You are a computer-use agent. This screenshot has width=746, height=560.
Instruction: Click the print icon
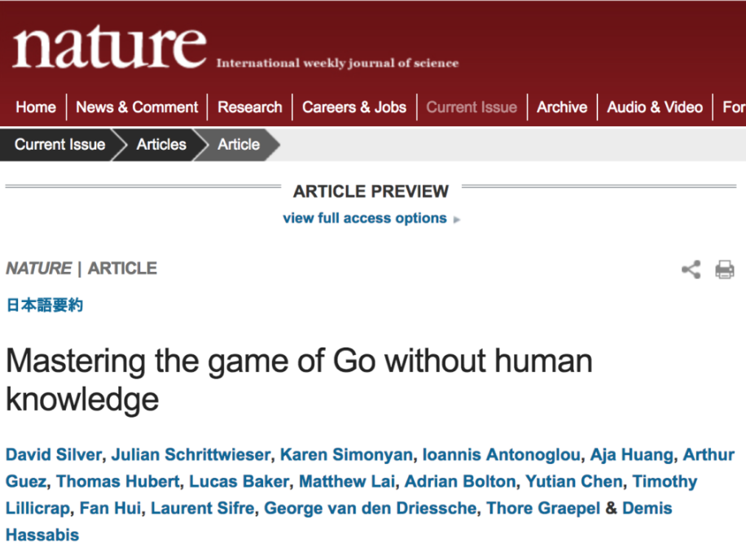(x=724, y=269)
